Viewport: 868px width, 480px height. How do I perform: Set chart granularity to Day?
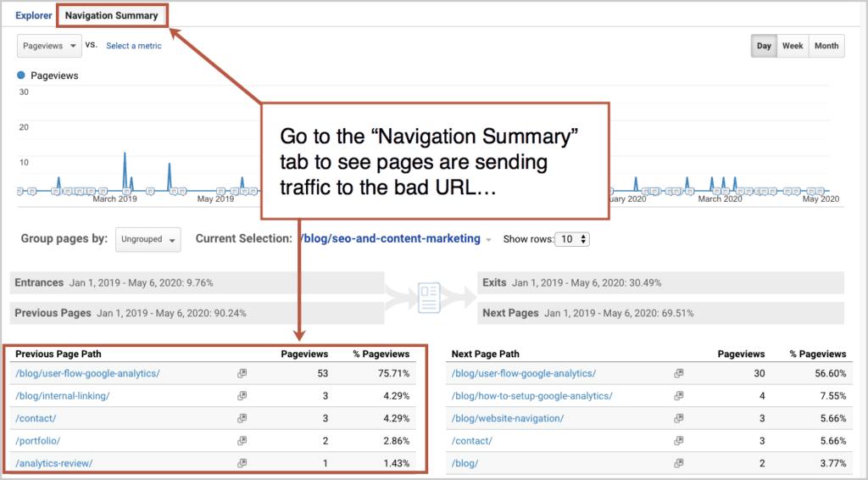click(x=764, y=46)
